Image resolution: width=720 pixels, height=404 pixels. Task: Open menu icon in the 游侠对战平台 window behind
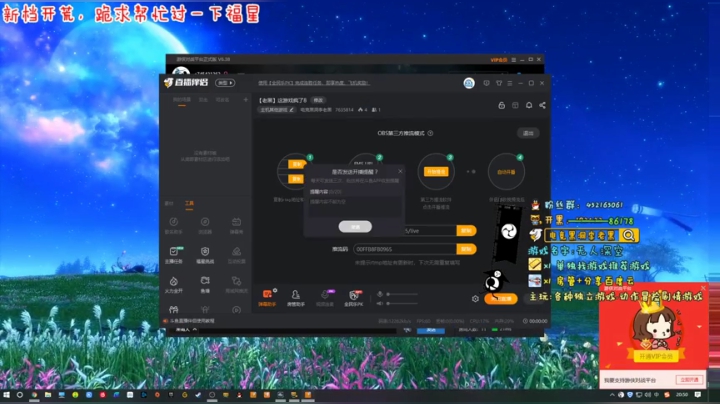pos(513,60)
